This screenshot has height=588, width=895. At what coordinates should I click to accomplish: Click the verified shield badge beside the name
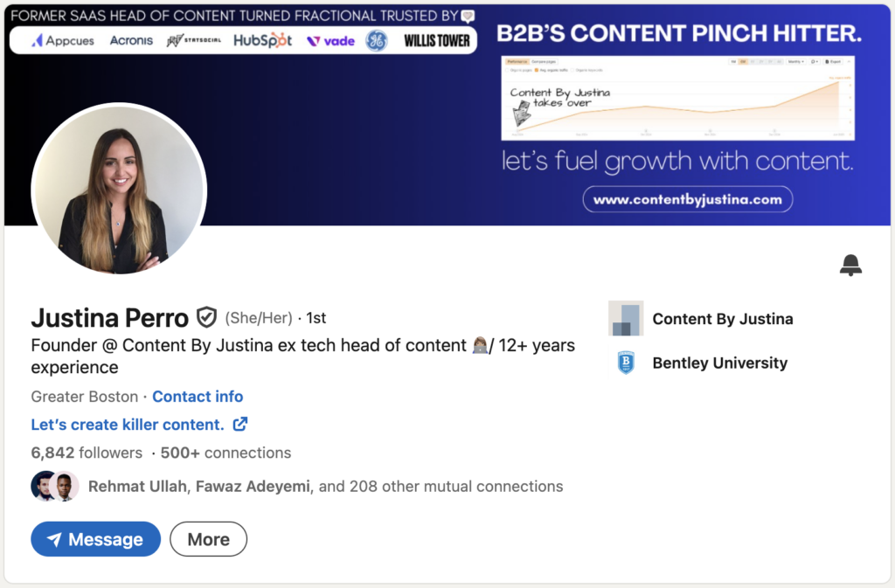click(x=206, y=317)
